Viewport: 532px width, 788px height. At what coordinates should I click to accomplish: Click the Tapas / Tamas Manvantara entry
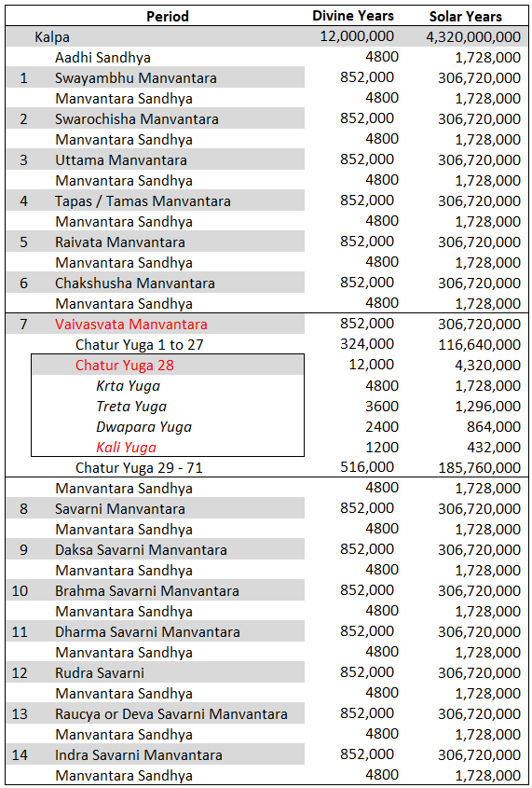click(143, 201)
